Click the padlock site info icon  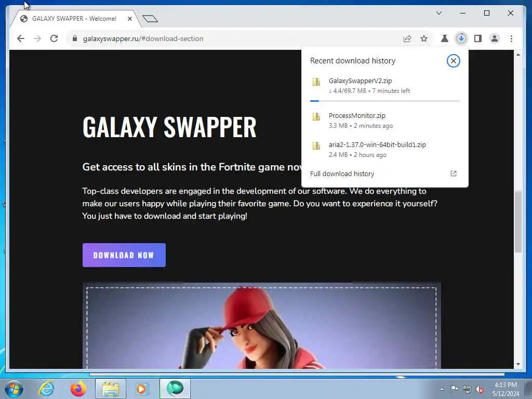coord(75,38)
